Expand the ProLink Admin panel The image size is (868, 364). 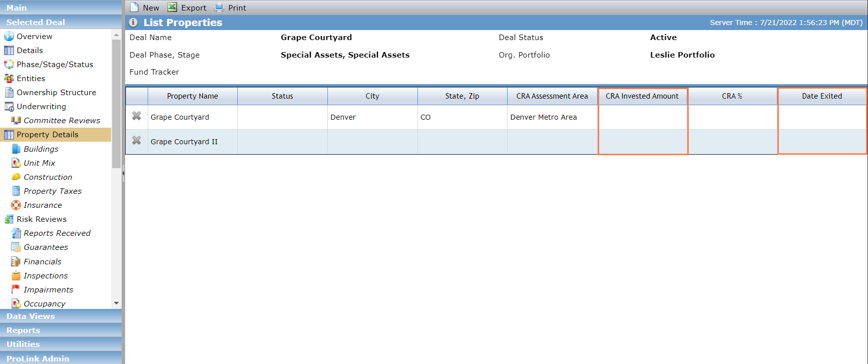pos(61,358)
